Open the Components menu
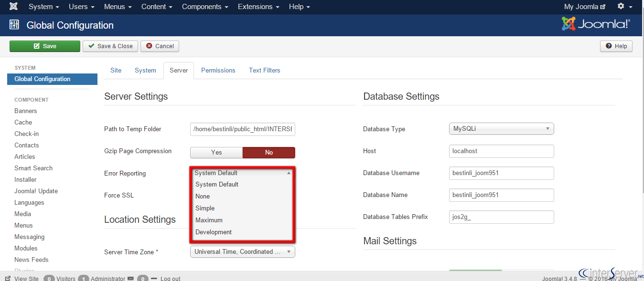Viewport: 644px width, 281px height. click(x=205, y=7)
